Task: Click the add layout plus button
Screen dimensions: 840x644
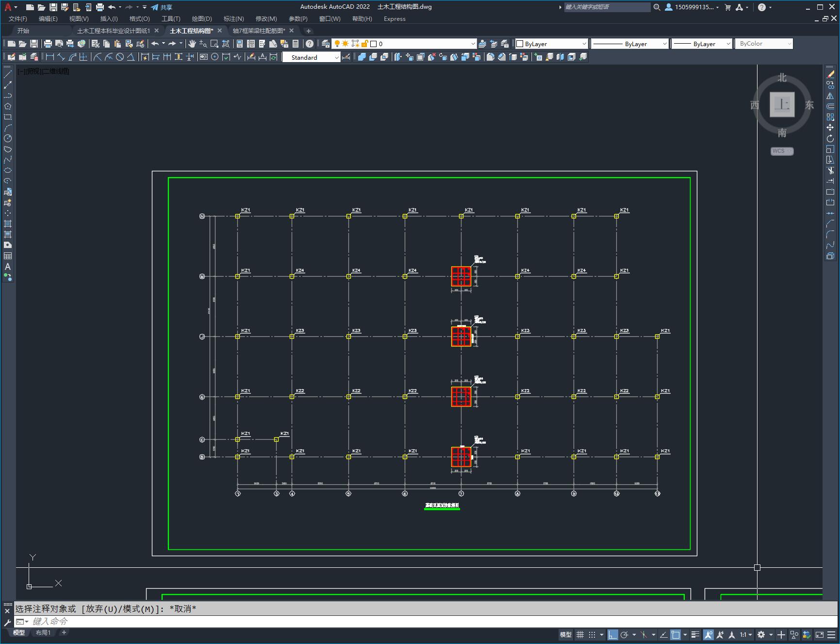Action: [64, 632]
